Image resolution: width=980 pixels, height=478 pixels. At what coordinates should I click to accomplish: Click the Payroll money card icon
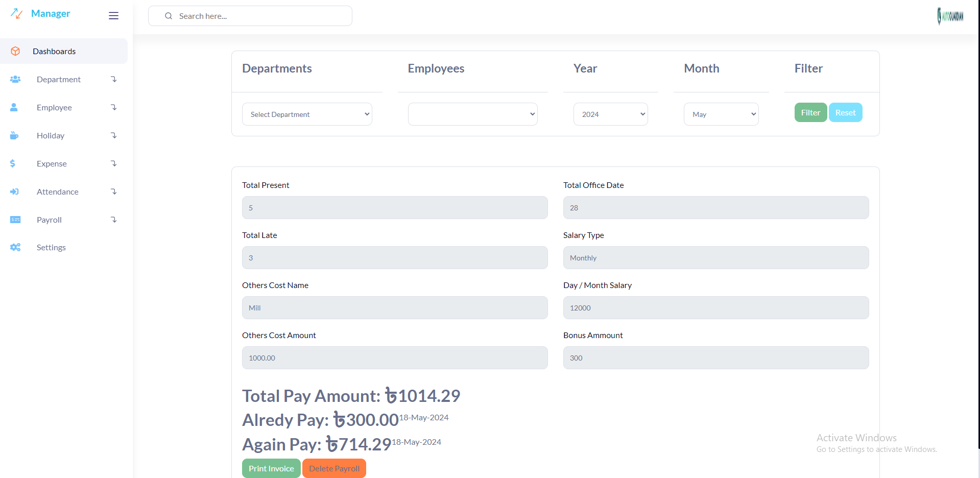[x=15, y=220]
